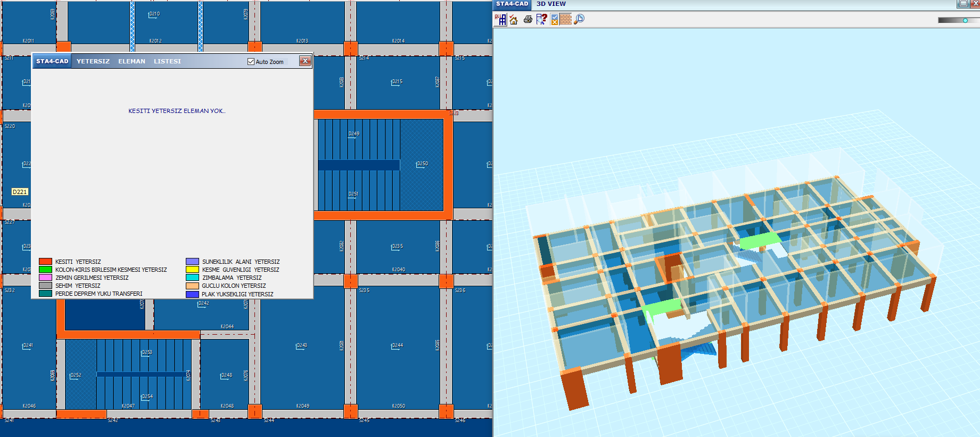Maximize the 3D VIEW window
This screenshot has width=980, height=437.
pos(963,4)
